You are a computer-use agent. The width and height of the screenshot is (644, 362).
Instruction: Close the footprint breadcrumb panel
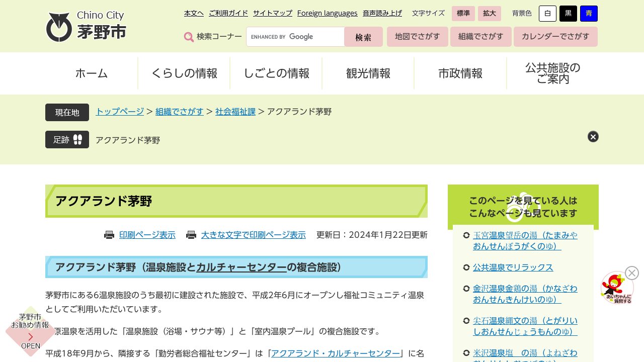click(x=593, y=136)
